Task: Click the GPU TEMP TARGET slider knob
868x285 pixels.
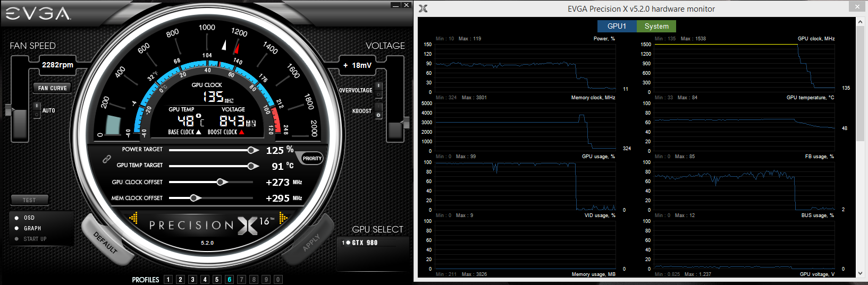Action: 252,166
